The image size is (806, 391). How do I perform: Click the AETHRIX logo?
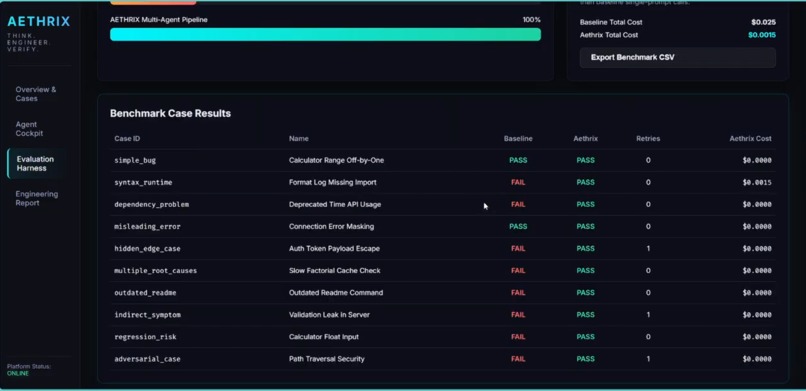point(39,22)
